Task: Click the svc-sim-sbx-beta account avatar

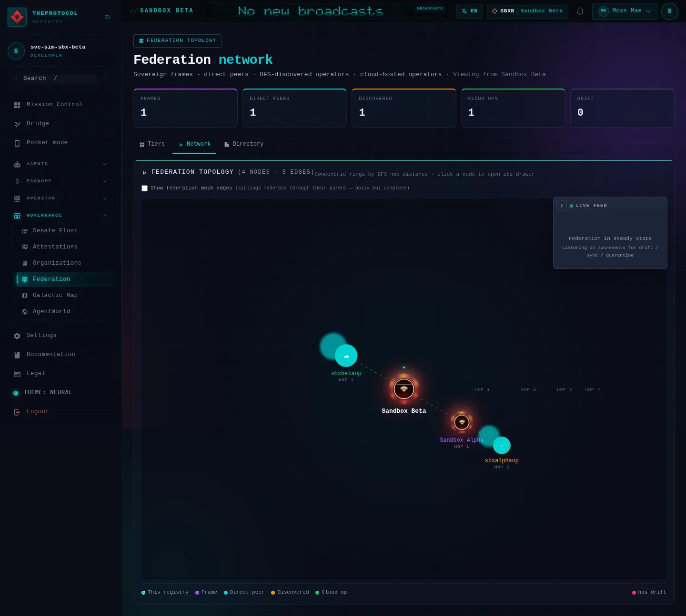Action: click(16, 51)
